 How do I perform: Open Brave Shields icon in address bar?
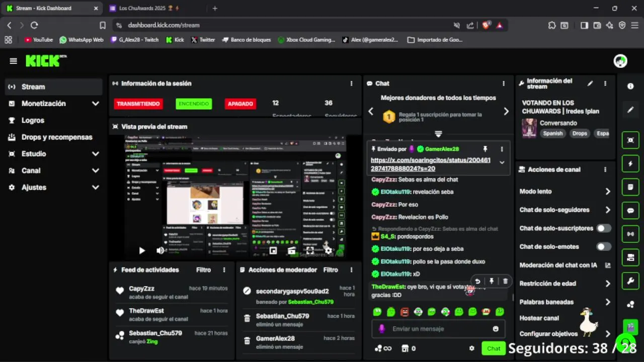click(486, 25)
